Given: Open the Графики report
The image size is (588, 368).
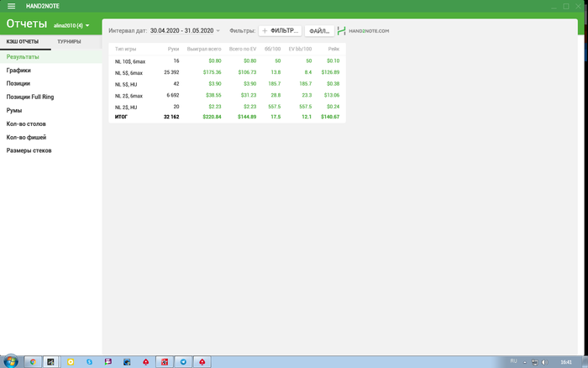Looking at the screenshot, I should (x=51, y=70).
